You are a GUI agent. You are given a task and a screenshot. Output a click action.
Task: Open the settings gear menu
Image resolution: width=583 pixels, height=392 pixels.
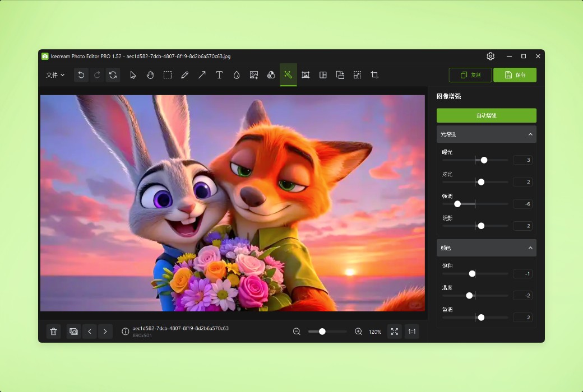tap(491, 56)
